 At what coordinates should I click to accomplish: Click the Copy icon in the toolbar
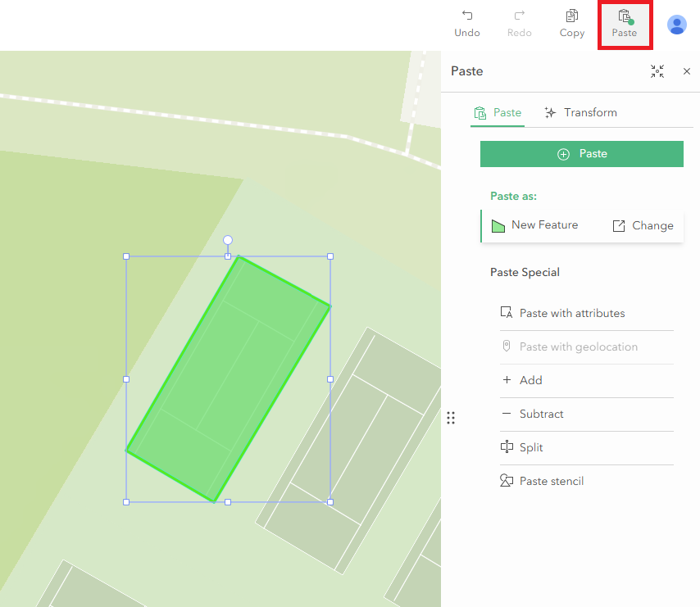point(572,16)
